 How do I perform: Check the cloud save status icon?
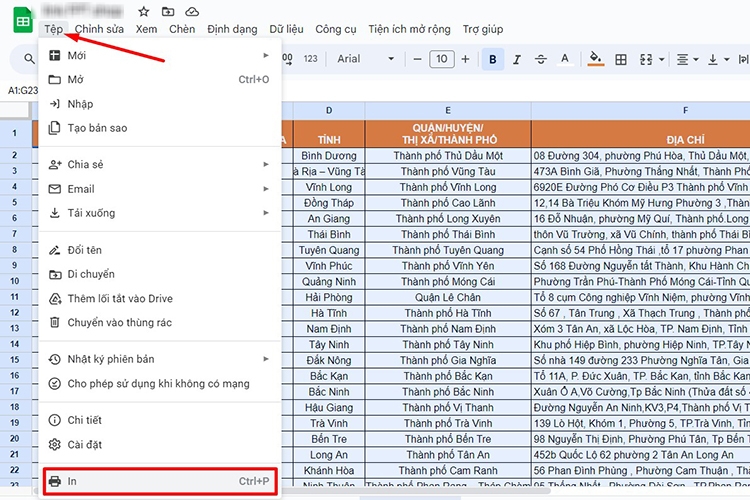coord(192,11)
